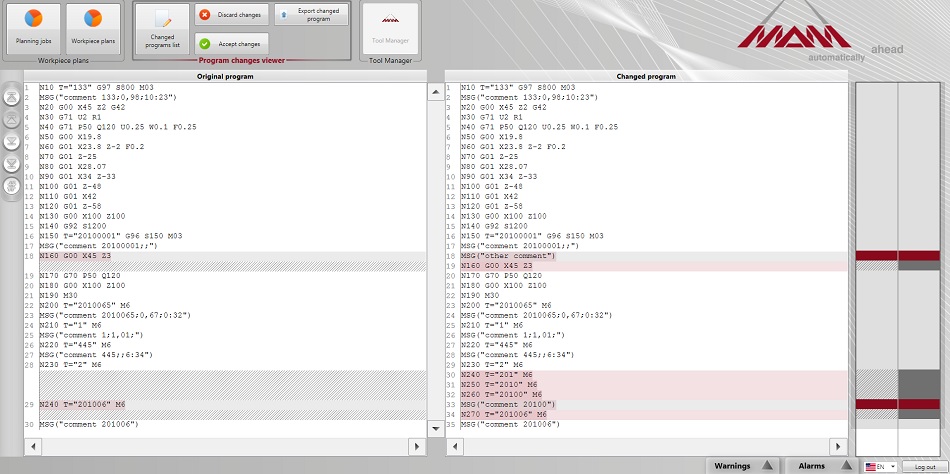Click right scroll arrow under Original program

coord(416,447)
